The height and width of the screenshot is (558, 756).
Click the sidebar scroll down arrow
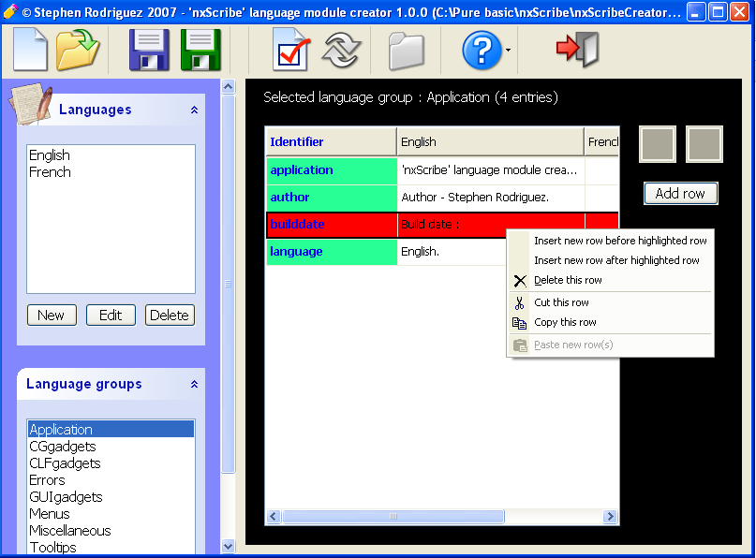[228, 547]
